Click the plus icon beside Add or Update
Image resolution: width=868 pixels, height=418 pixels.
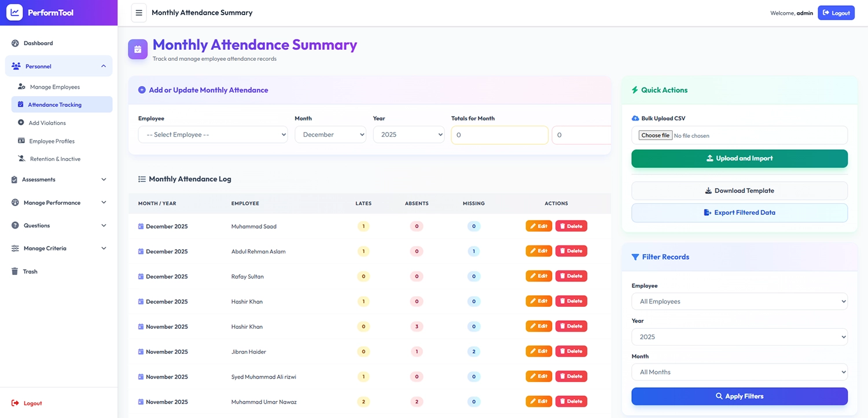click(x=142, y=90)
